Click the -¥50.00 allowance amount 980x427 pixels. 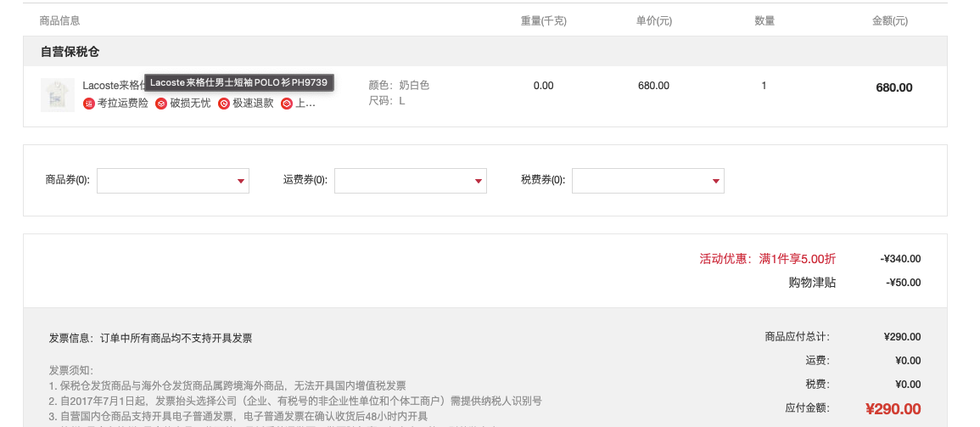[x=903, y=283]
